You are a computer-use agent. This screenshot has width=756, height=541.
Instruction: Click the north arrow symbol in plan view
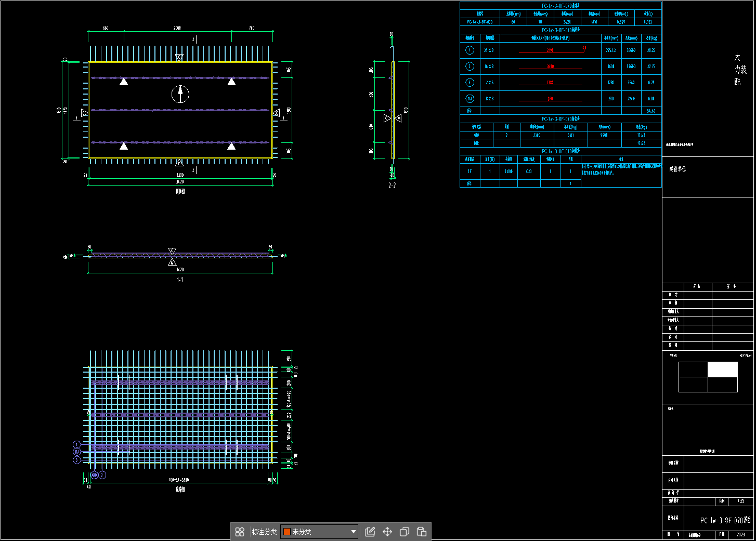180,94
